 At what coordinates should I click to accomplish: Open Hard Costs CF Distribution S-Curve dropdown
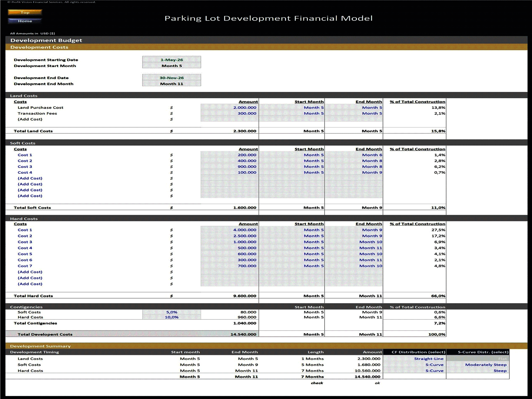(x=415, y=370)
